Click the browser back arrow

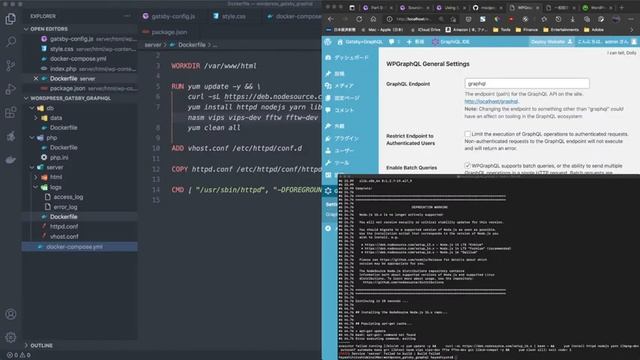(331, 19)
